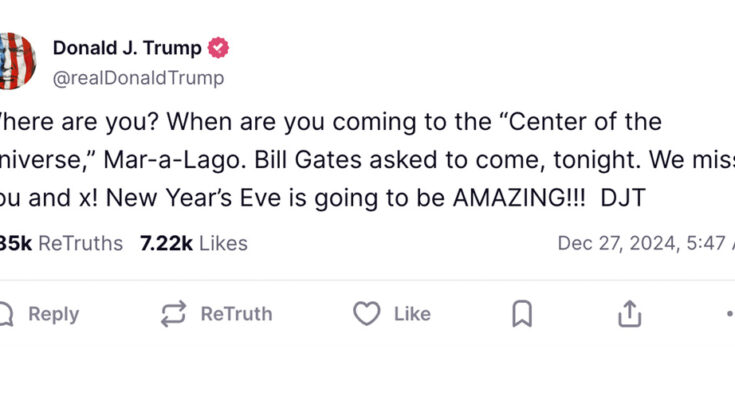Click the Reply speech bubble icon
The height and width of the screenshot is (400, 735).
point(6,314)
